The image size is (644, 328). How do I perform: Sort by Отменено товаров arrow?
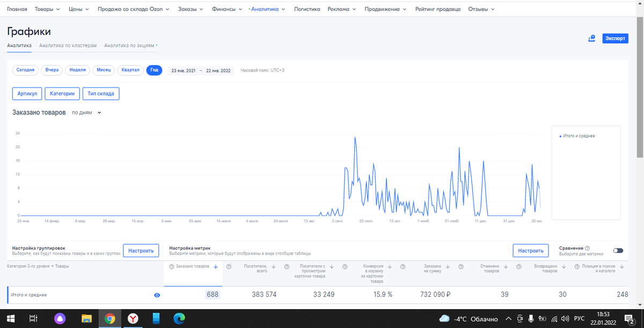click(506, 266)
